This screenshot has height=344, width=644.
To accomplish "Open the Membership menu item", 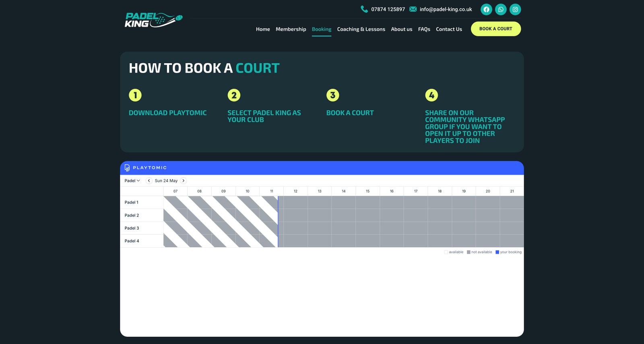I will click(x=291, y=29).
